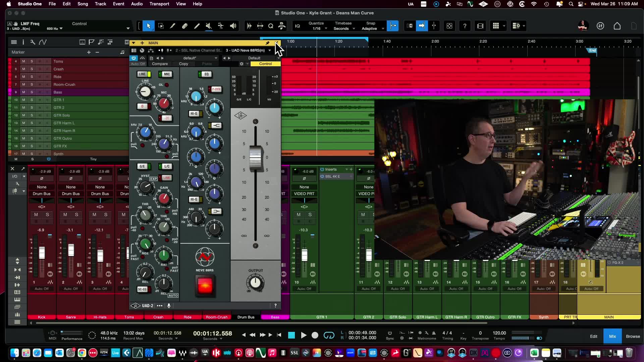Mute the Bass track

pos(23,92)
